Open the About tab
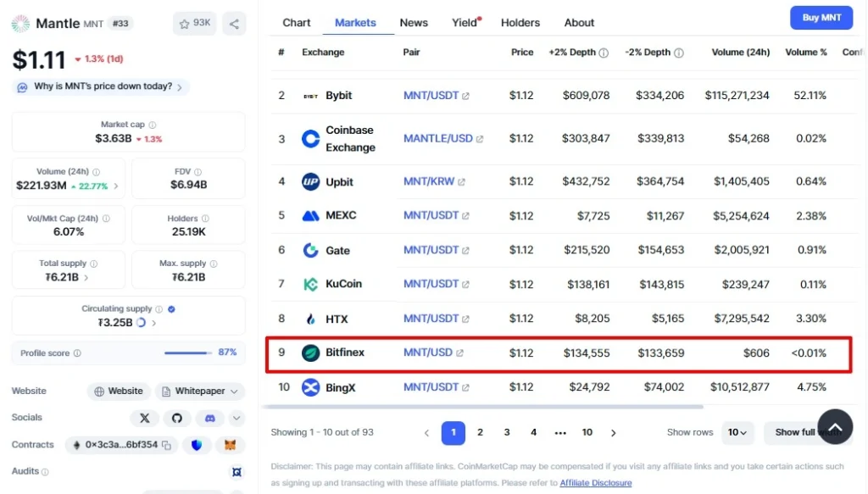The height and width of the screenshot is (494, 868). pyautogui.click(x=579, y=23)
